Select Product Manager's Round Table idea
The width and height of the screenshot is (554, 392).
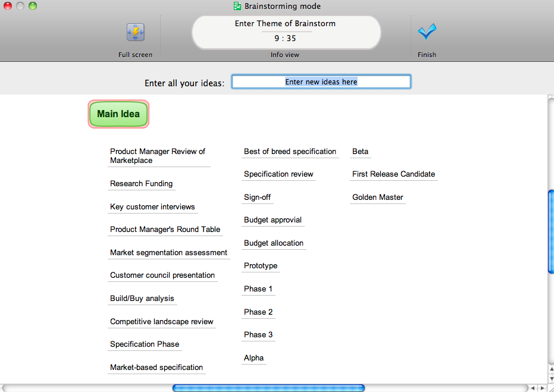pyautogui.click(x=165, y=230)
